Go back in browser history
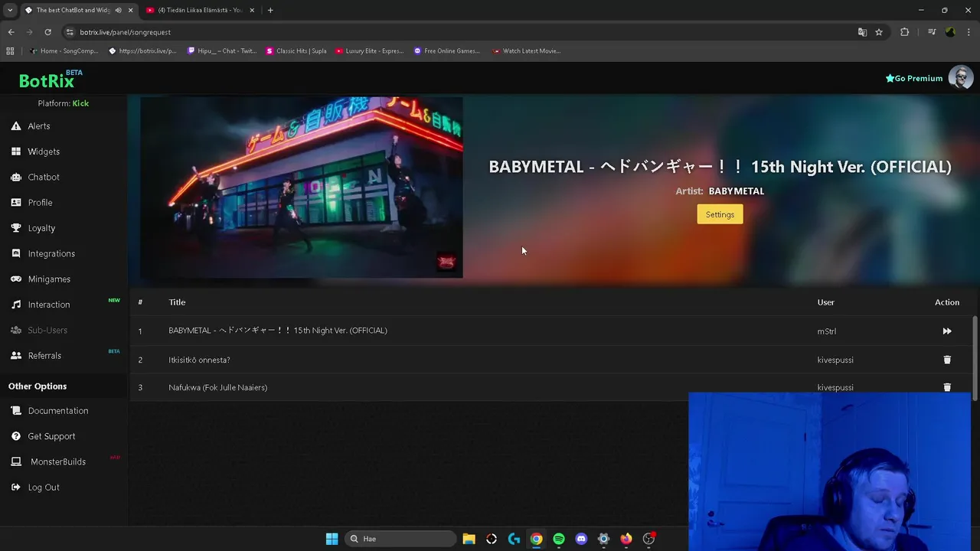Image resolution: width=980 pixels, height=551 pixels. click(x=11, y=32)
